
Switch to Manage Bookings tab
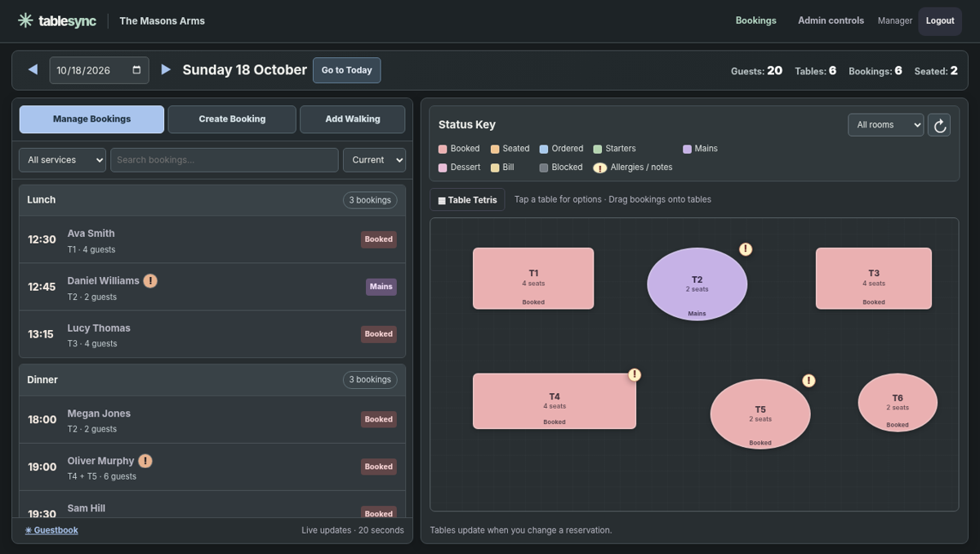[91, 119]
